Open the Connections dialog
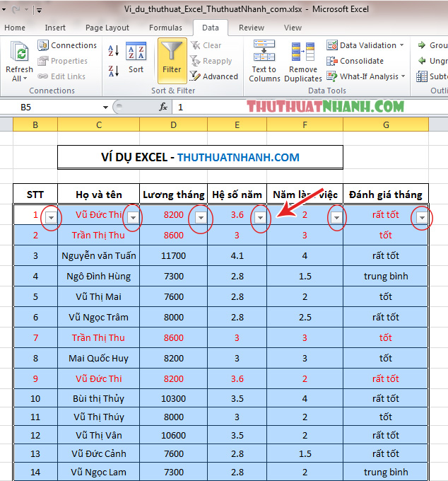The width and height of the screenshot is (448, 481). coord(67,45)
